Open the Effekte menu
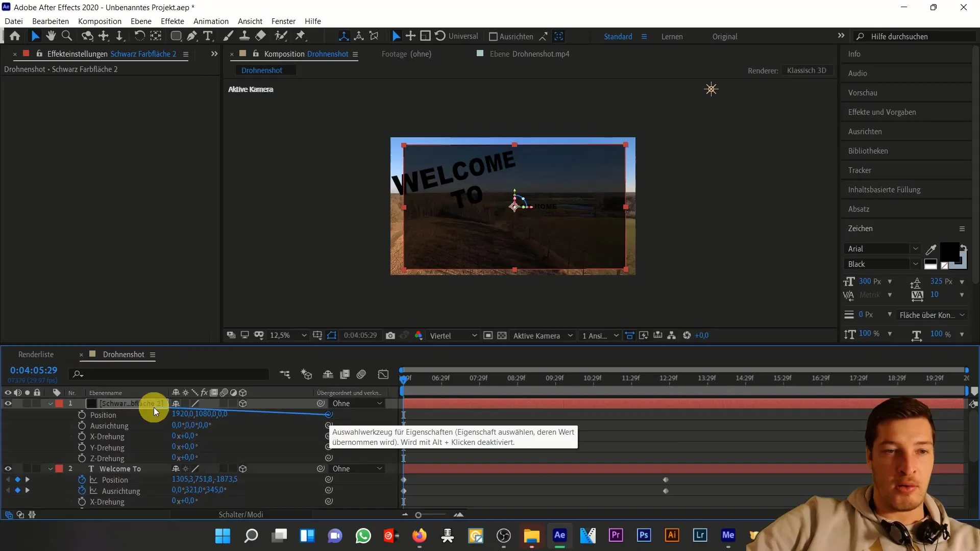Viewport: 980px width, 551px height. (173, 21)
